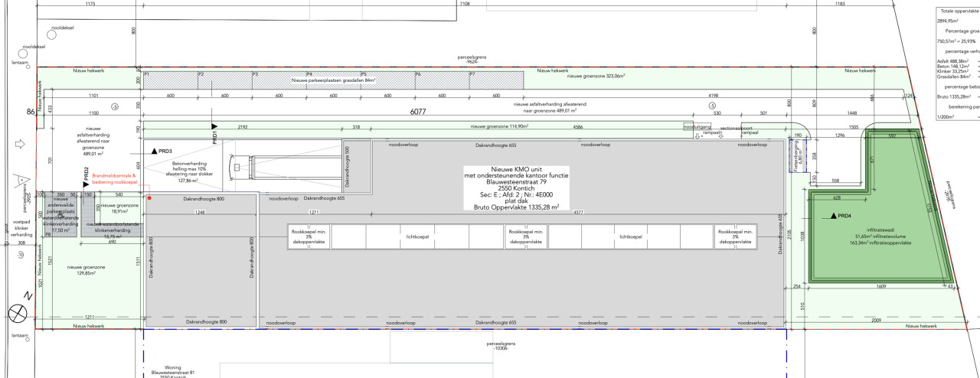Image resolution: width=980 pixels, height=378 pixels.
Task: Select the circled number 10 marker
Action: (21, 254)
